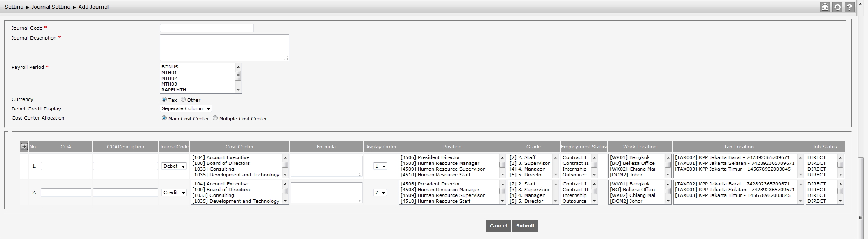The height and width of the screenshot is (239, 868).
Task: Click the Journal Code input field
Action: [207, 28]
